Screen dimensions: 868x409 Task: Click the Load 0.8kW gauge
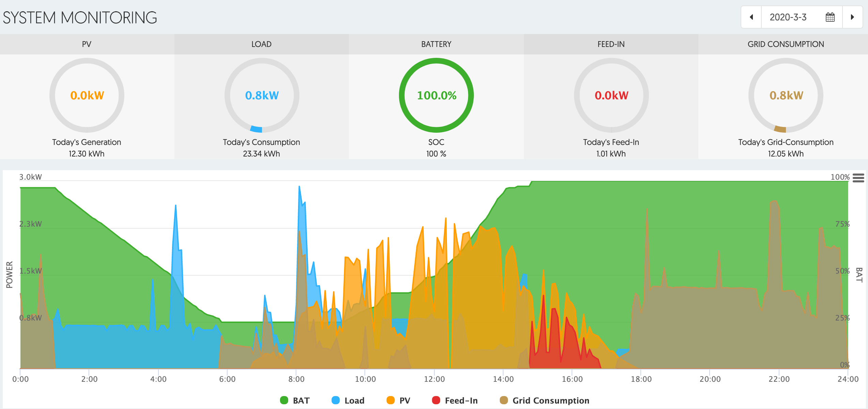tap(262, 95)
